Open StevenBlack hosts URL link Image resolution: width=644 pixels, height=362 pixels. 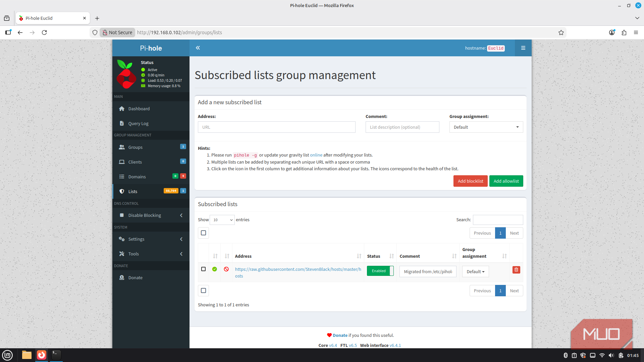click(x=298, y=273)
